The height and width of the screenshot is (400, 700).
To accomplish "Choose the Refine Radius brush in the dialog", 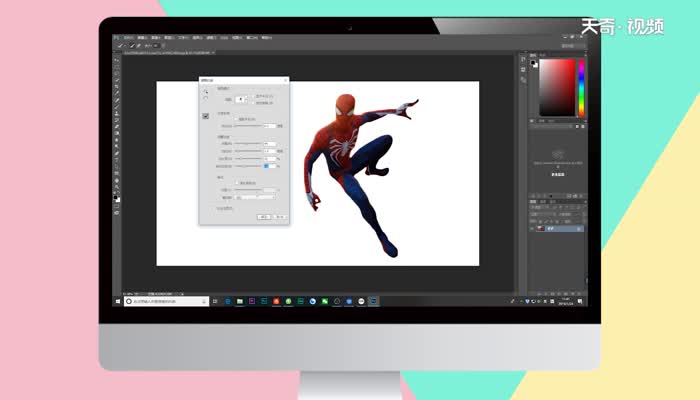I will pyautogui.click(x=205, y=116).
